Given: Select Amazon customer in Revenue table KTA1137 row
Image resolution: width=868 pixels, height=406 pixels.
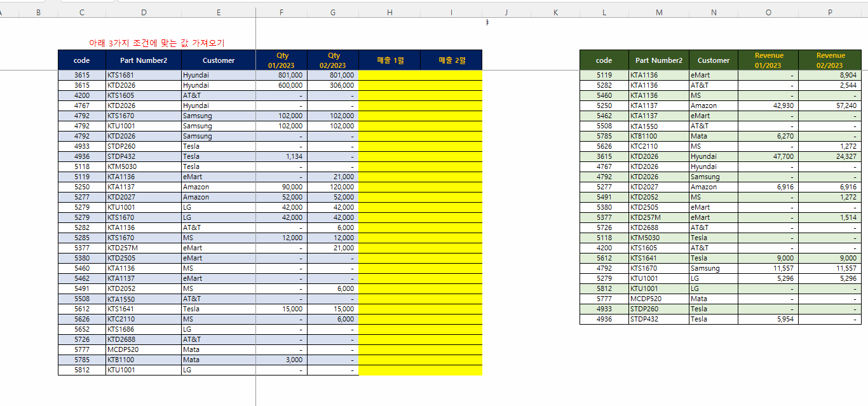Looking at the screenshot, I should click(714, 105).
